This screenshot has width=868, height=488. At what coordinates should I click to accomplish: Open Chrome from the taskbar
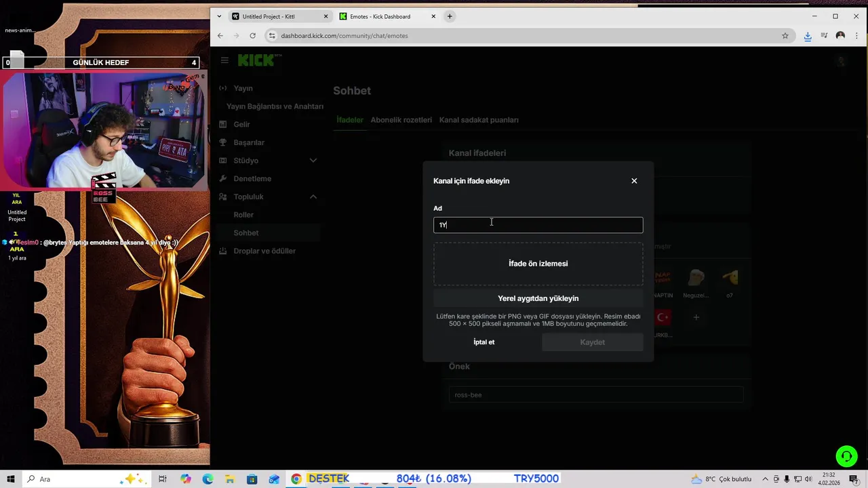tap(296, 479)
